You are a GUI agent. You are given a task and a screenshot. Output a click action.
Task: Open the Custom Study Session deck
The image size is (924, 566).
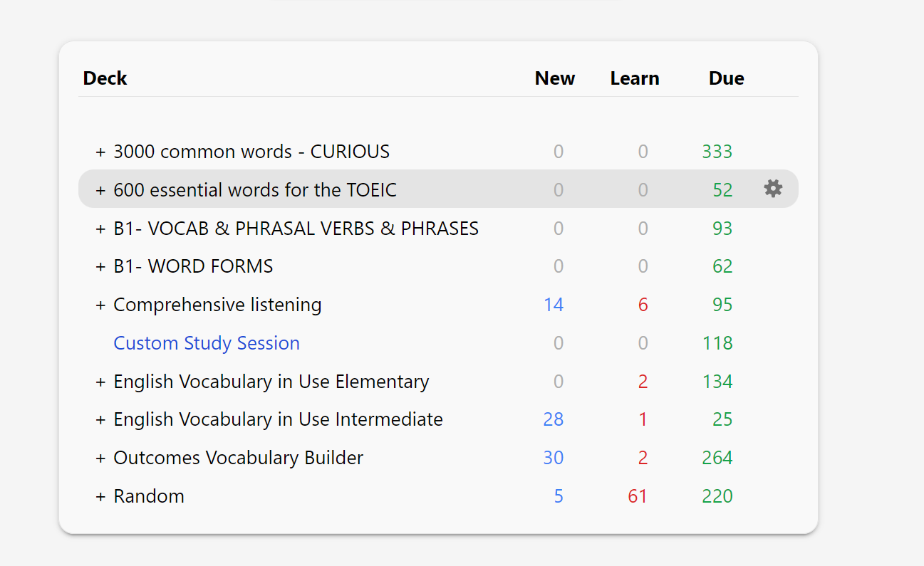coord(207,343)
